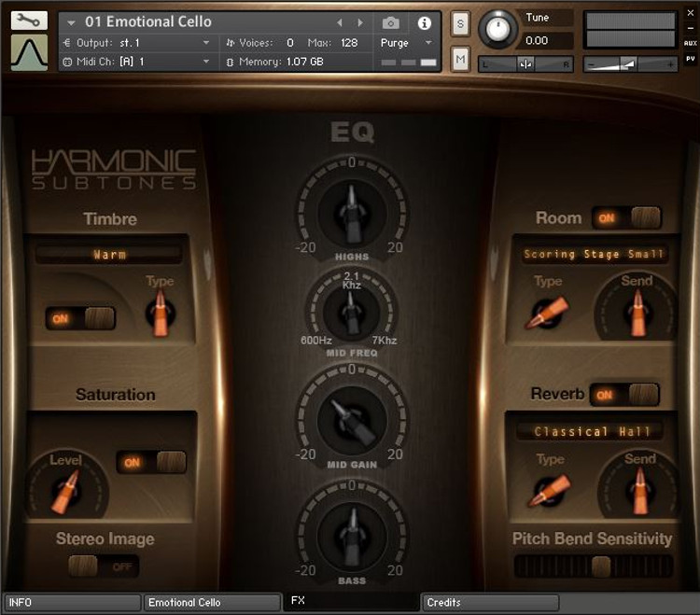Expand the instrument header collapse arrow

tap(71, 21)
